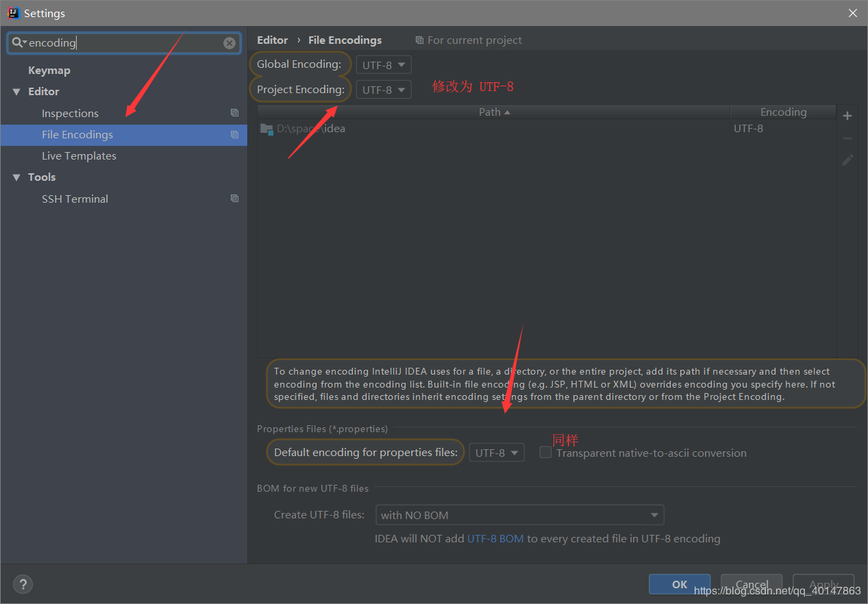Open properties files default encoding dropdown
Viewport: 868px width, 604px height.
click(497, 453)
